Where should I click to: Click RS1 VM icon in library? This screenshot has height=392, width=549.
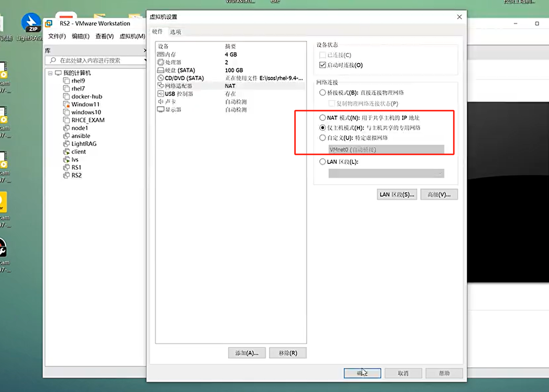tap(66, 167)
